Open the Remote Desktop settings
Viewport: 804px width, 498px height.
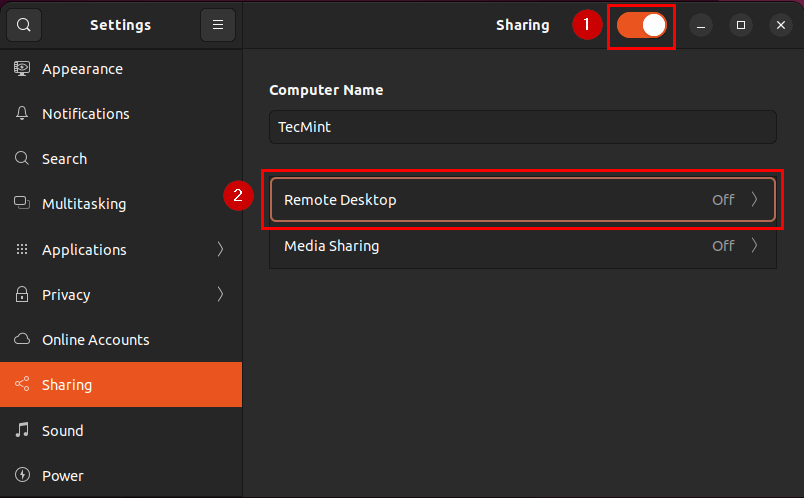click(500, 200)
